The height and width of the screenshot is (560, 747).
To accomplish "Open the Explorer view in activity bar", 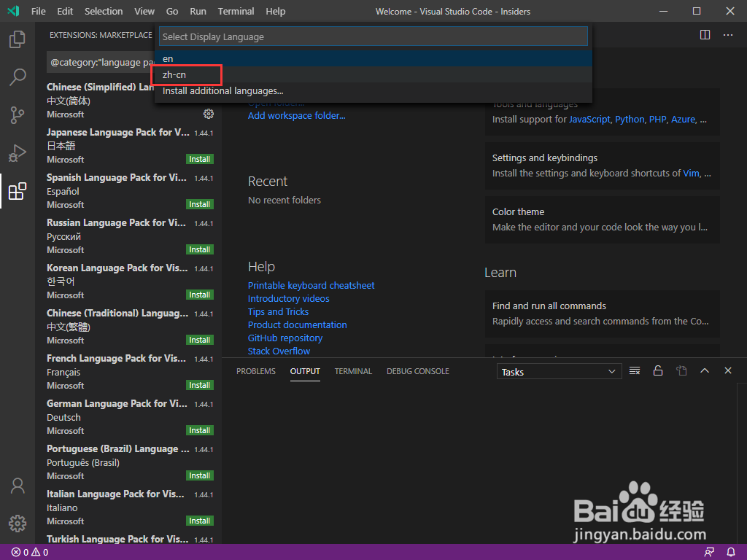I will pyautogui.click(x=18, y=39).
